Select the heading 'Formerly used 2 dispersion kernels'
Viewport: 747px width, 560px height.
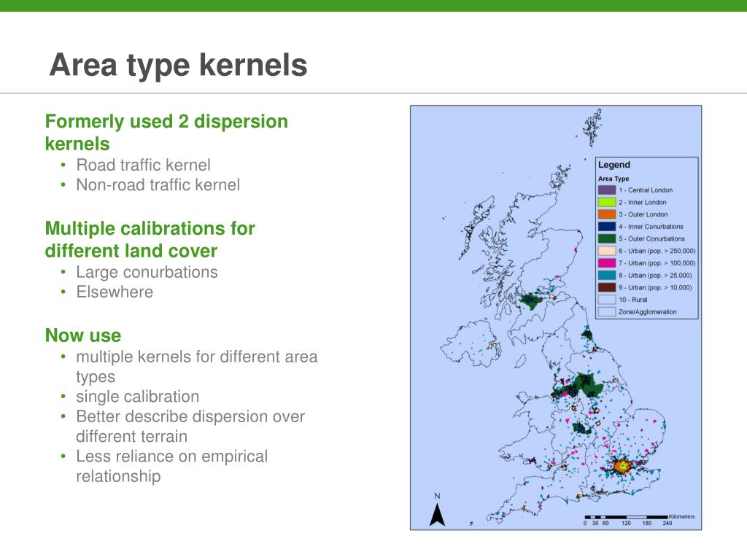(166, 133)
